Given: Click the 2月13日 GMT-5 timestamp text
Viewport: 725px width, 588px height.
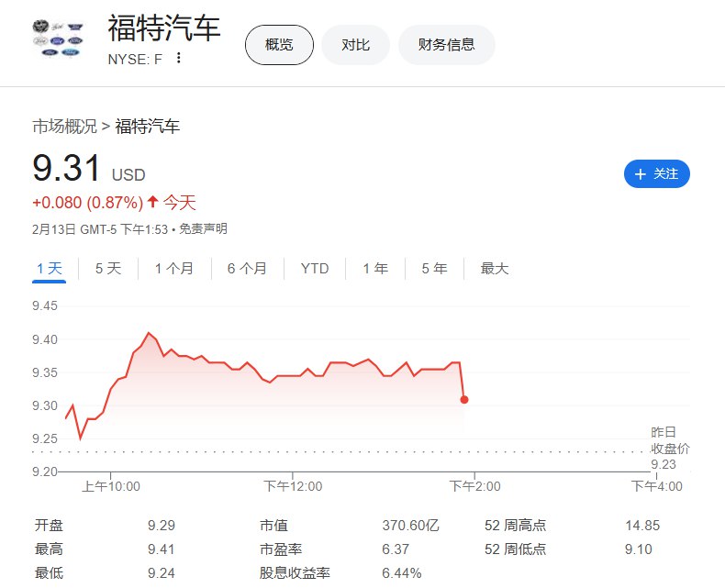Looking at the screenshot, I should 100,229.
